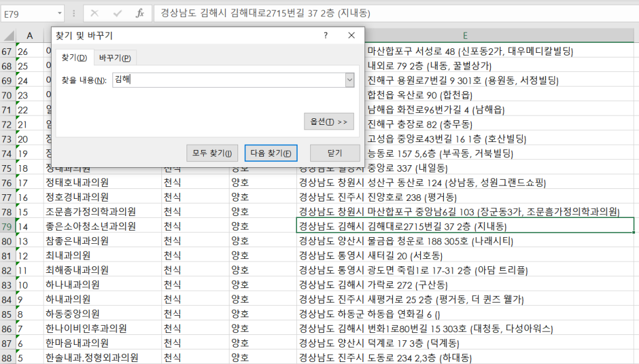
Task: Click the cell 하나내과의원
Action: coord(103,285)
